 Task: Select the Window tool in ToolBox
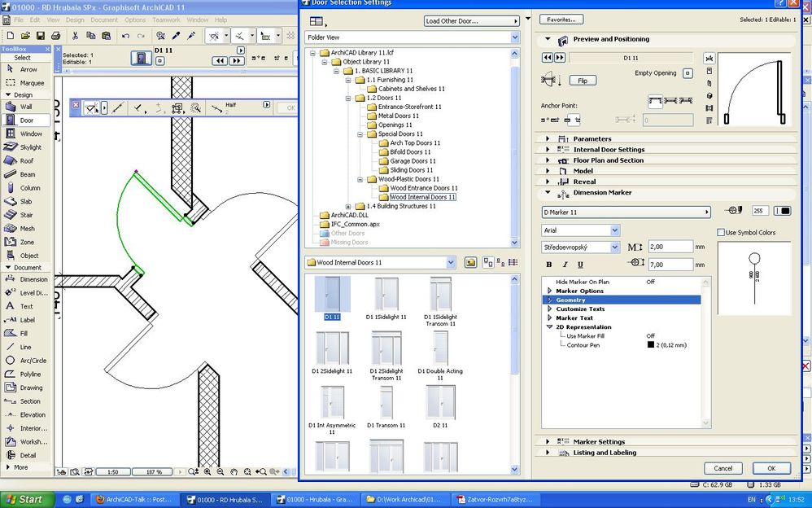pos(25,134)
